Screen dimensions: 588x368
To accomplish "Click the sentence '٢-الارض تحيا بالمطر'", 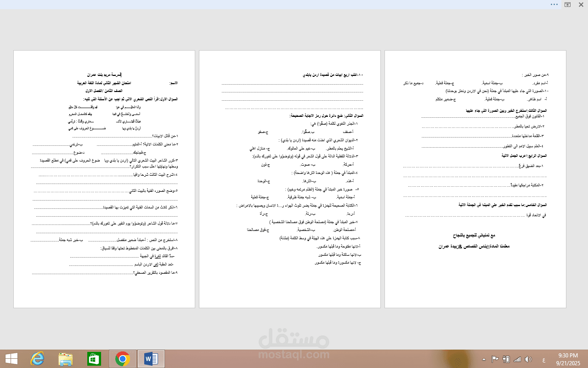I will click(529, 126).
